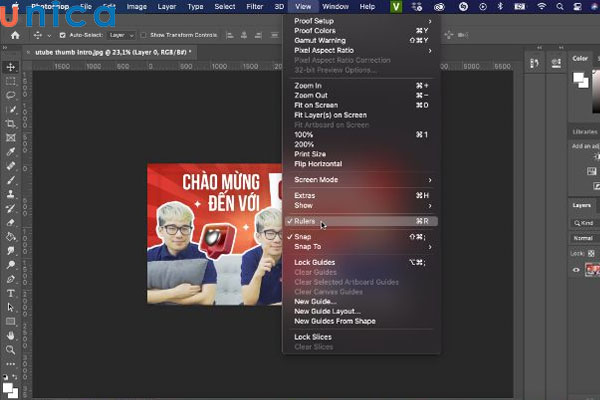600x400 pixels.
Task: Select the Zoom magnifier tool
Action: [x=11, y=349]
